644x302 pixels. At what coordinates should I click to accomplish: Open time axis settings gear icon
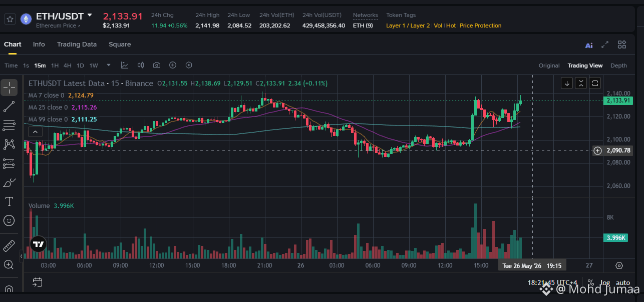[619, 265]
